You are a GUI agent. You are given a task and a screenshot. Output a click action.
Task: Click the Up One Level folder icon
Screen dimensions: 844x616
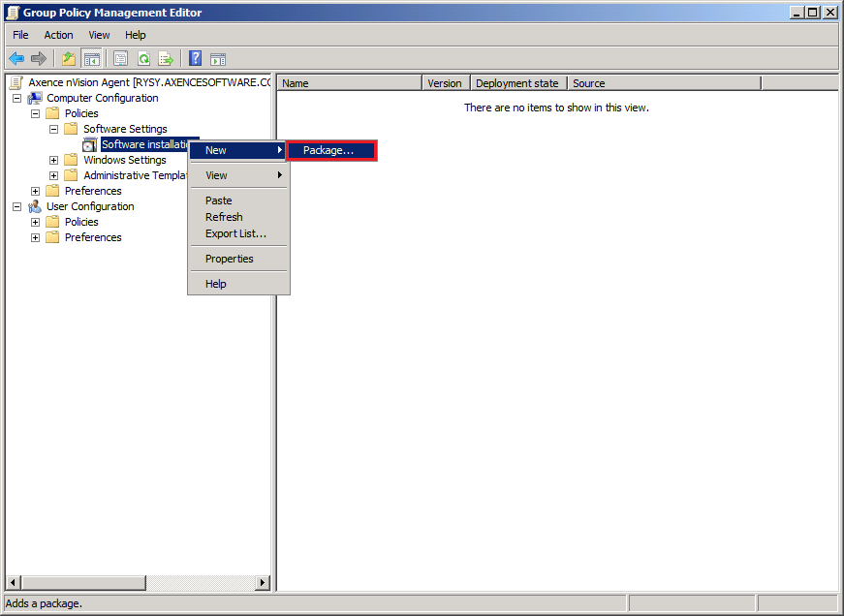[69, 59]
